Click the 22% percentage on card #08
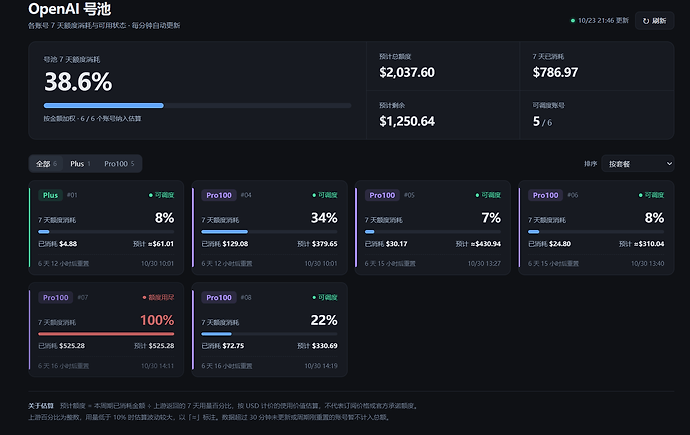The width and height of the screenshot is (690, 435). point(324,321)
